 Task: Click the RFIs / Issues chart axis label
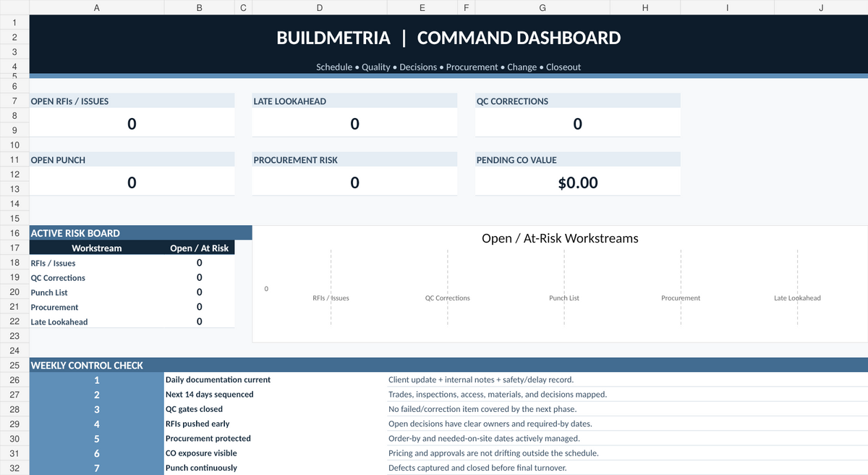[331, 298]
